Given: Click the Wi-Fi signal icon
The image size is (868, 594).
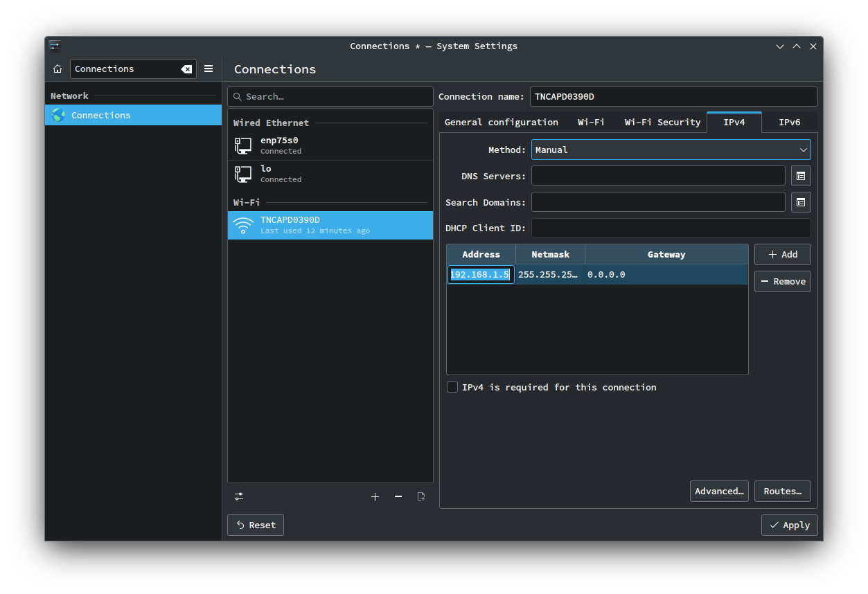Looking at the screenshot, I should point(243,226).
